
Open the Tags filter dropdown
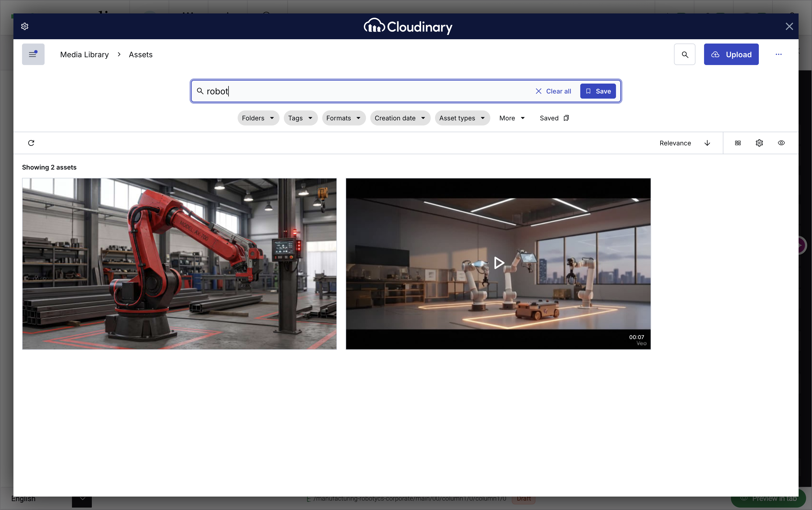point(301,118)
